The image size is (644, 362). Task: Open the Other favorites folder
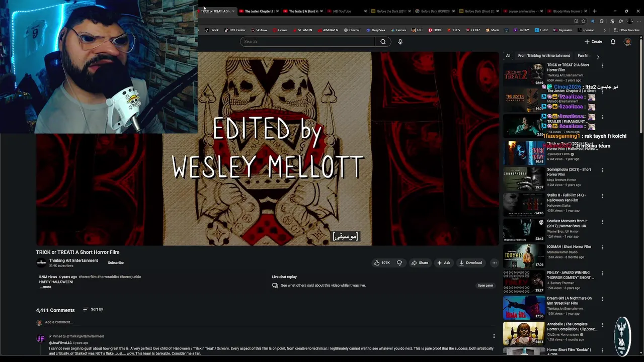[x=627, y=30]
